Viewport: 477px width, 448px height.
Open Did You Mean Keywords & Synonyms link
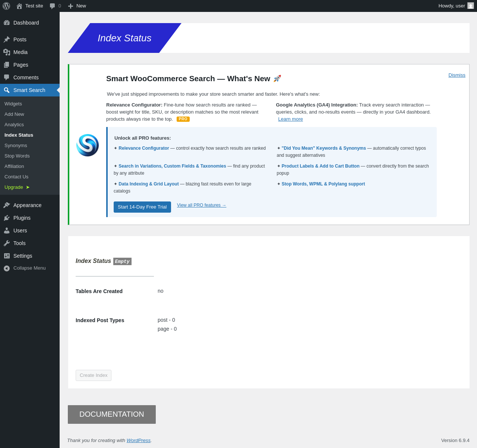(324, 148)
